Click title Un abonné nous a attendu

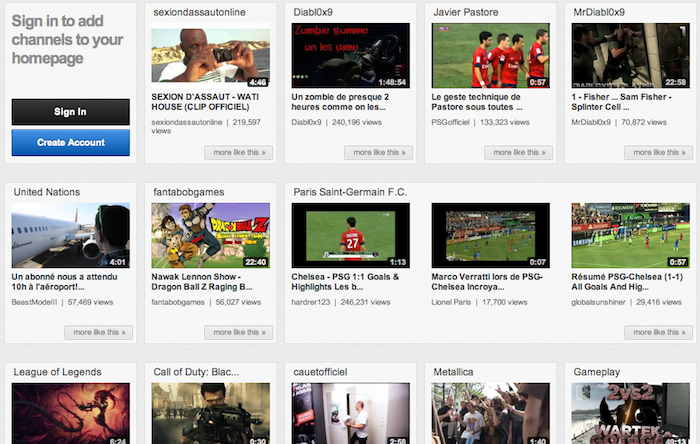click(64, 282)
